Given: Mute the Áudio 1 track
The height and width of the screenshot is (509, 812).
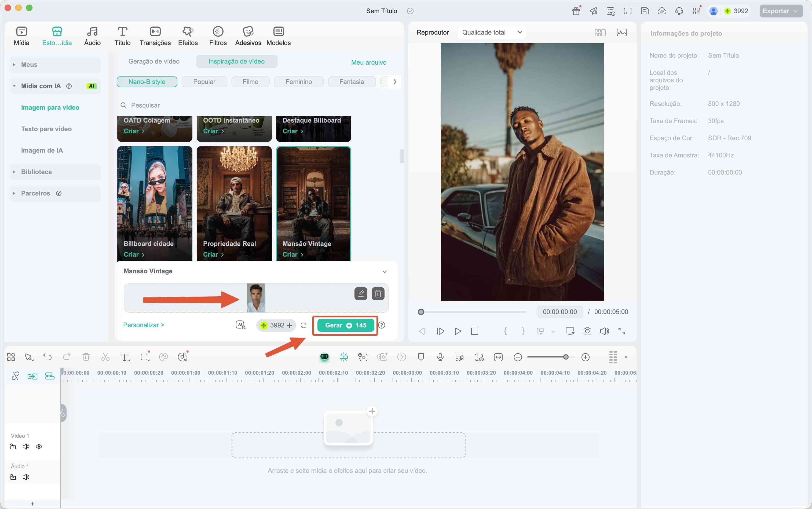Looking at the screenshot, I should point(26,477).
